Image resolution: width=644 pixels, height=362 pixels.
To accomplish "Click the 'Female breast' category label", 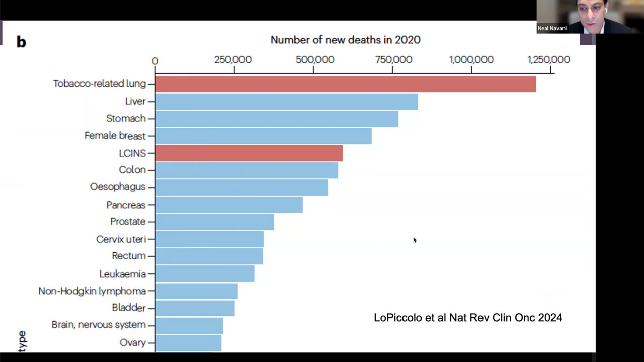I will 115,136.
